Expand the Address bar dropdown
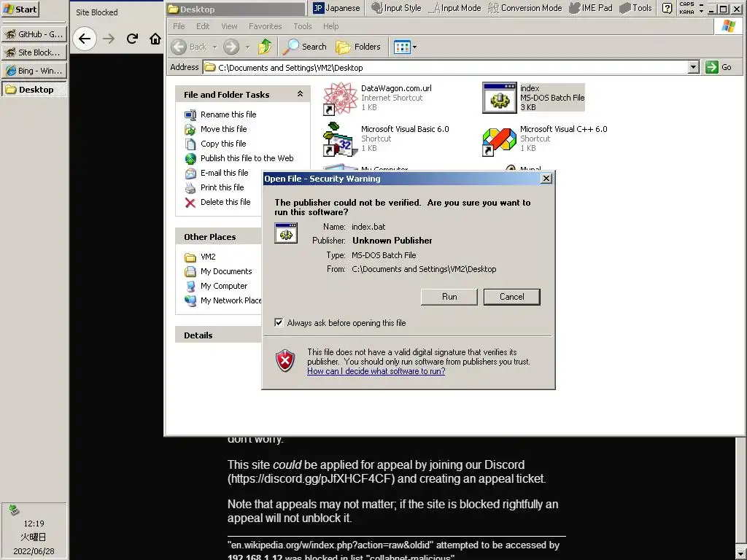Viewport: 747px width, 560px height. coord(694,67)
